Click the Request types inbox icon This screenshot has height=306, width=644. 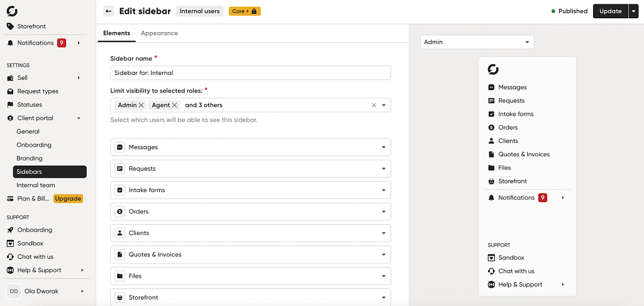coord(10,91)
